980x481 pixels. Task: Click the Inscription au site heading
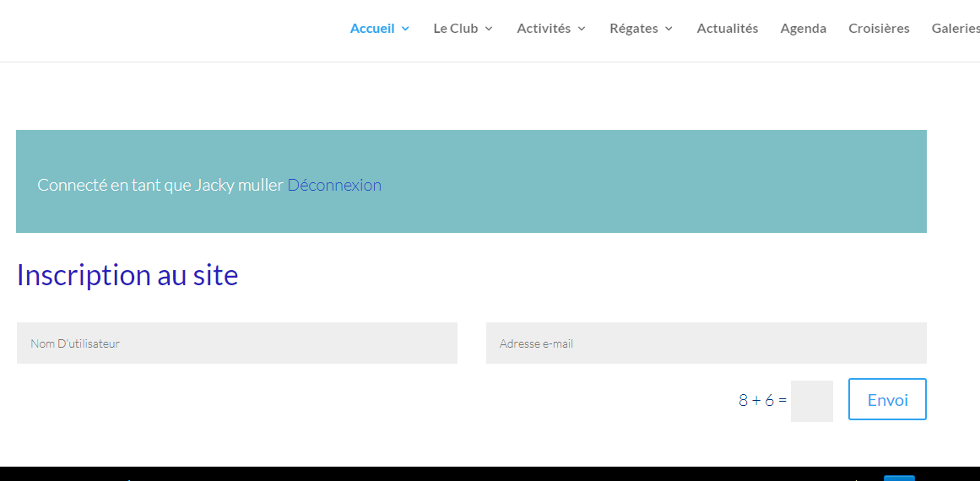coord(127,275)
